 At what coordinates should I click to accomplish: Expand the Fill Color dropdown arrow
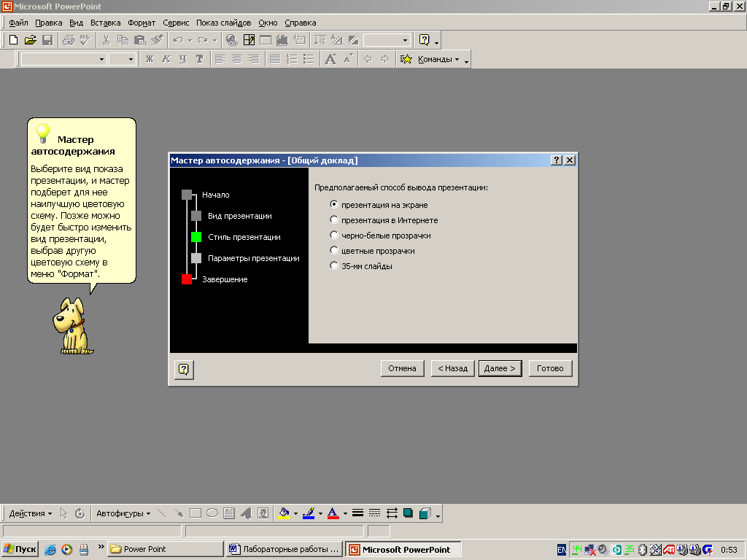(295, 513)
